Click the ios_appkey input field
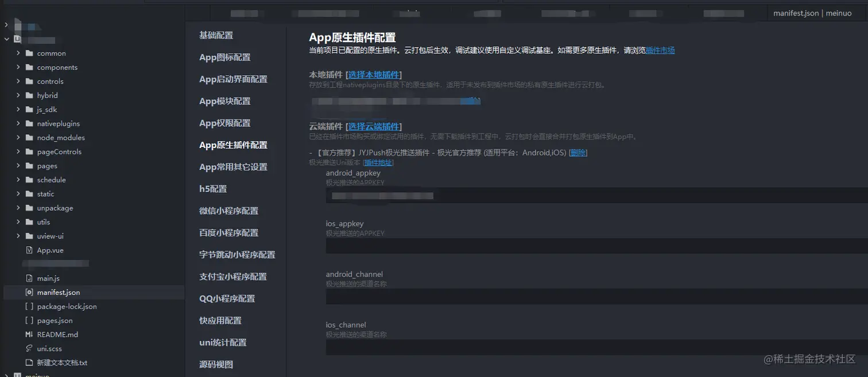Viewport: 868px width, 377px height. (x=597, y=246)
